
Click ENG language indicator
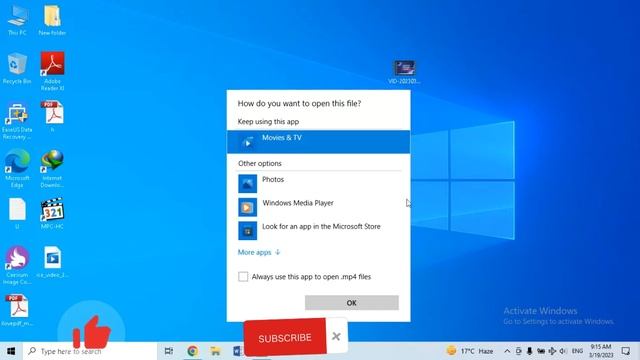pyautogui.click(x=577, y=351)
